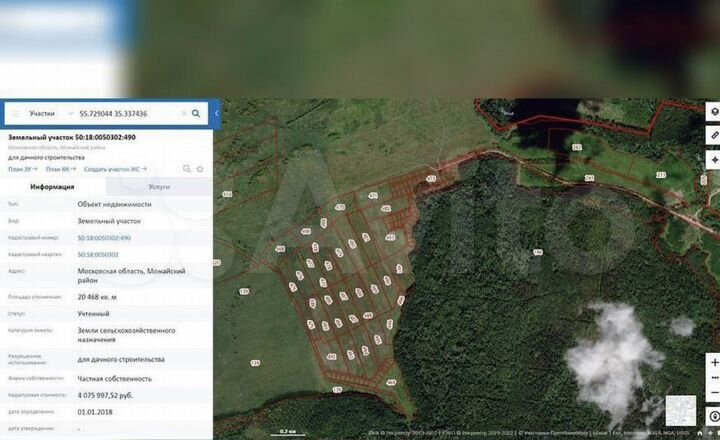
Task: Collapse the side info panel with arrow
Action: pos(217,114)
